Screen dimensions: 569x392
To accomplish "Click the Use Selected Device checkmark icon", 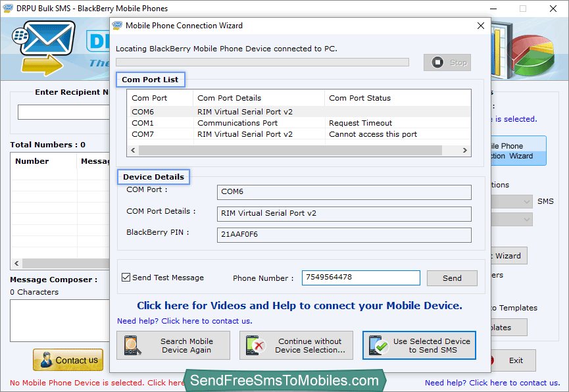I will 378,345.
